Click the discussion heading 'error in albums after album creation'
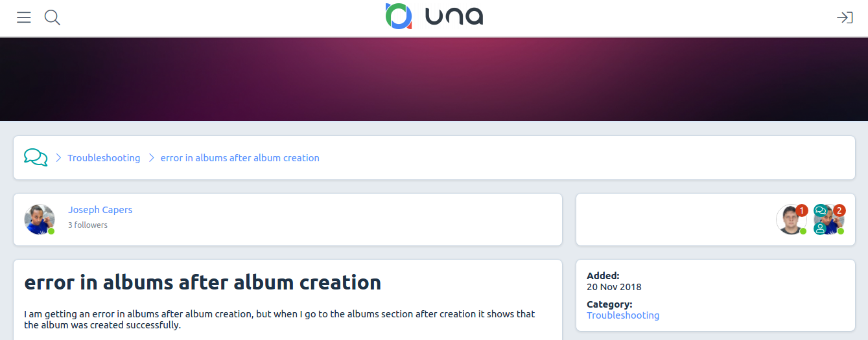 202,282
